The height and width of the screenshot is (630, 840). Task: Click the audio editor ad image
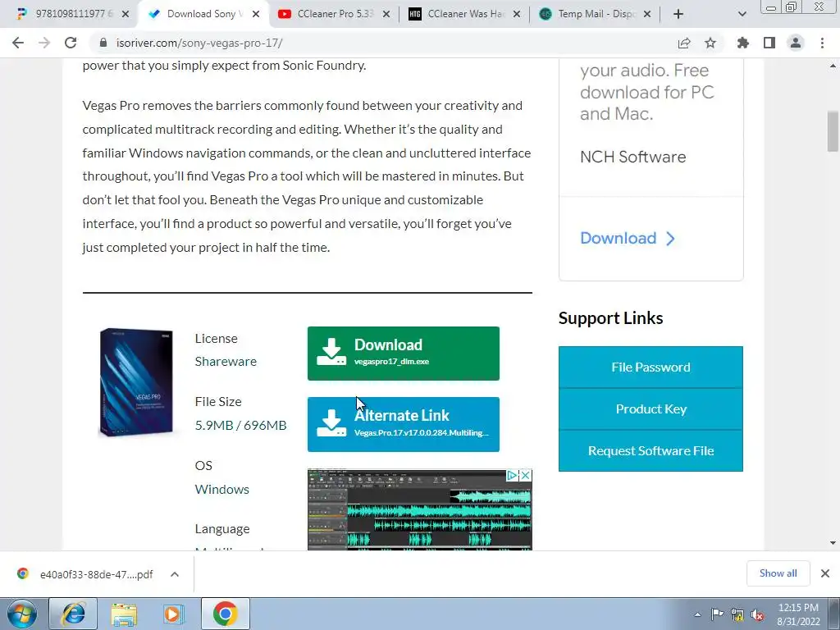(x=419, y=510)
